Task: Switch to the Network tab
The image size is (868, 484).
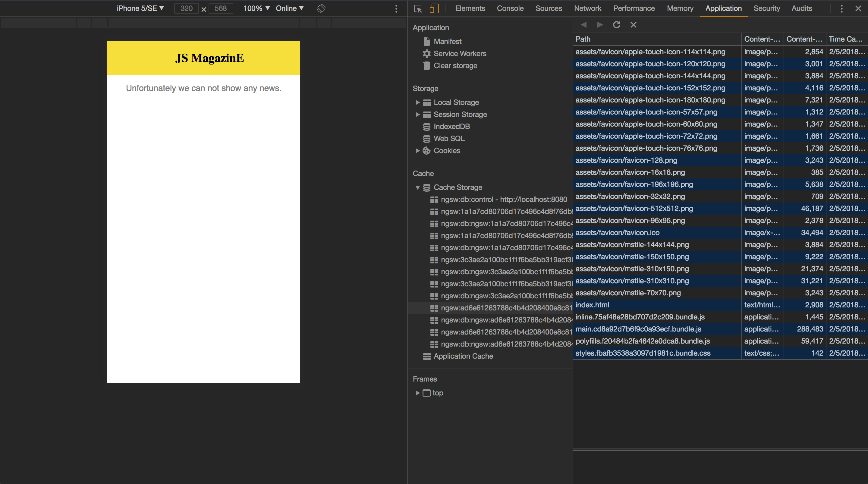Action: coord(588,8)
